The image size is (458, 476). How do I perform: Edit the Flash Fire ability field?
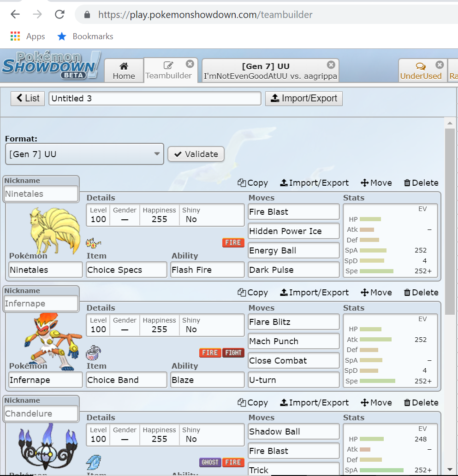(207, 270)
